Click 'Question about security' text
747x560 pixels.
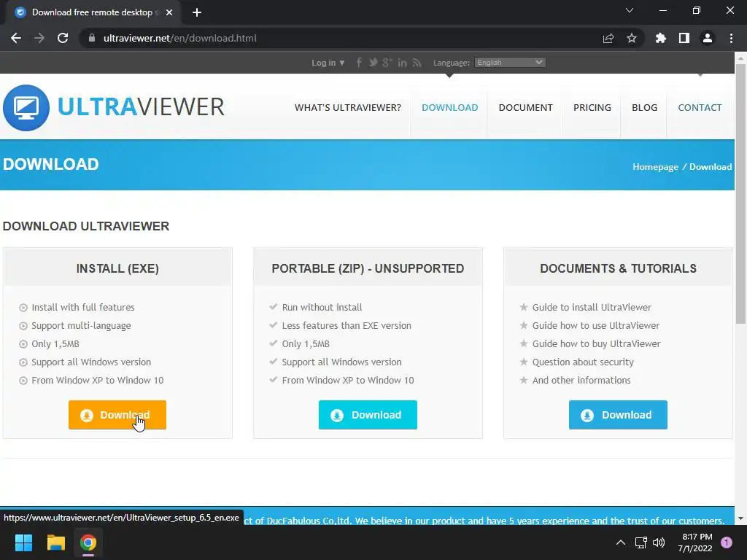[x=583, y=362]
